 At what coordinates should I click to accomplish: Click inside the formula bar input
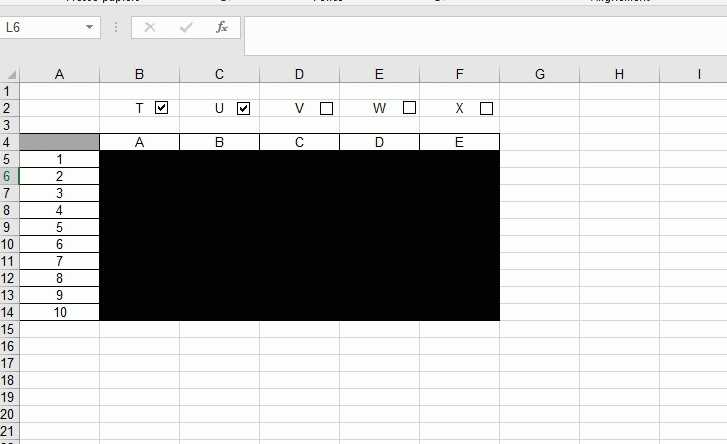pyautogui.click(x=485, y=36)
